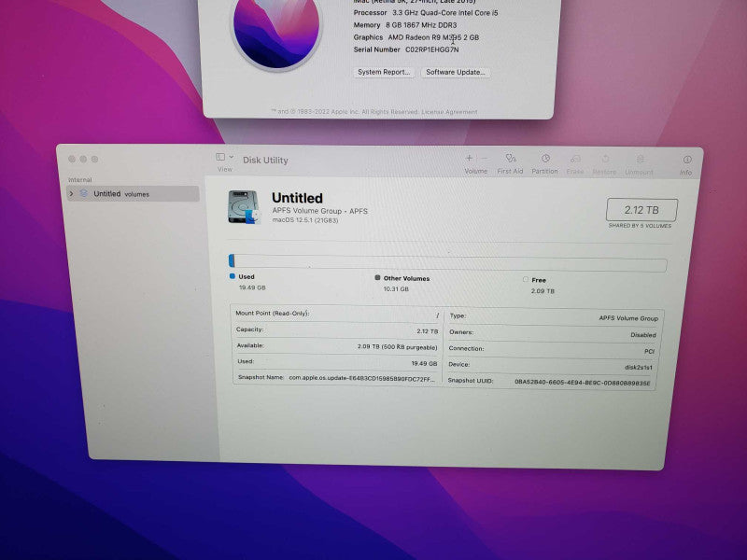Open the Info toolbar icon

pos(687,160)
